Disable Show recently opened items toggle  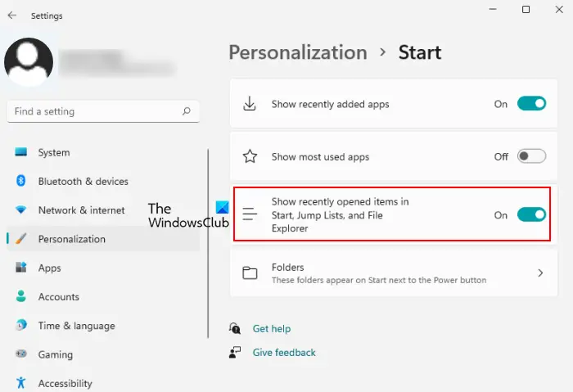(531, 215)
